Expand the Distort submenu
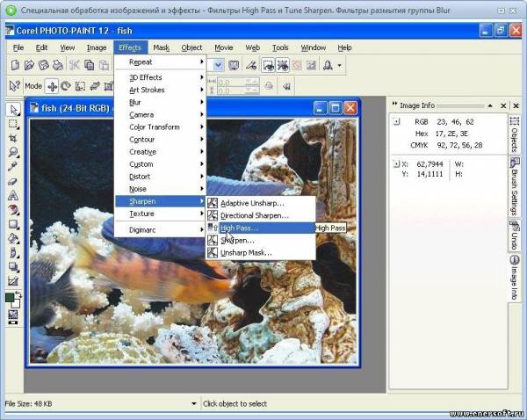The height and width of the screenshot is (420, 527). [x=160, y=177]
